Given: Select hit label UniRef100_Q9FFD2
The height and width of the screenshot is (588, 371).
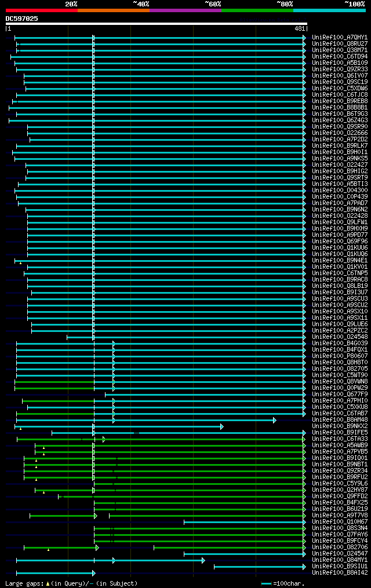Looking at the screenshot, I should pos(340,496).
